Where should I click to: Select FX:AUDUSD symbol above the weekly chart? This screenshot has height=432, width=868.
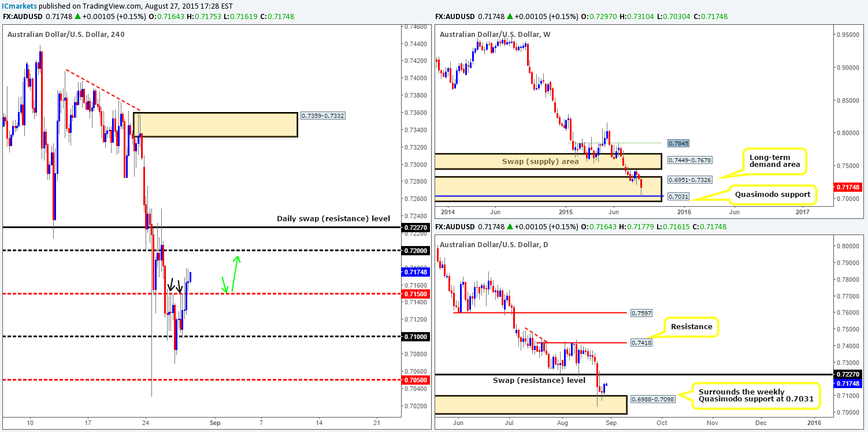click(455, 17)
